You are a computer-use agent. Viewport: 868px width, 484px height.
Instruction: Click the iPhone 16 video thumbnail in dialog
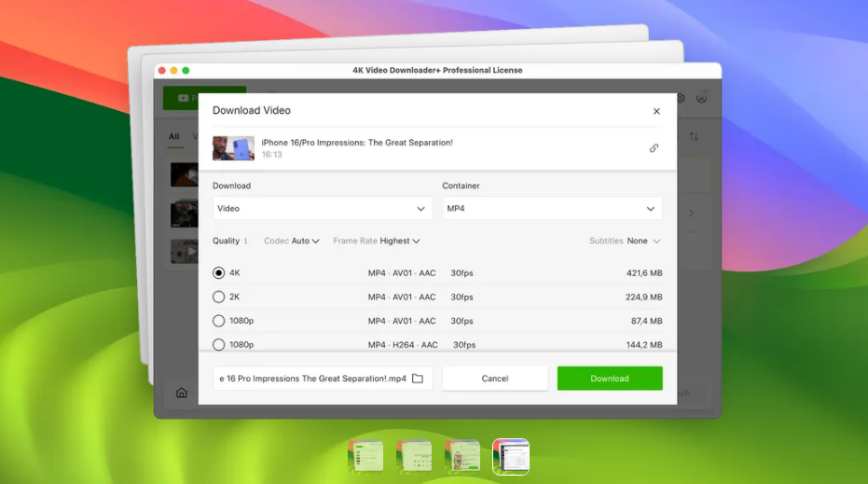tap(234, 148)
